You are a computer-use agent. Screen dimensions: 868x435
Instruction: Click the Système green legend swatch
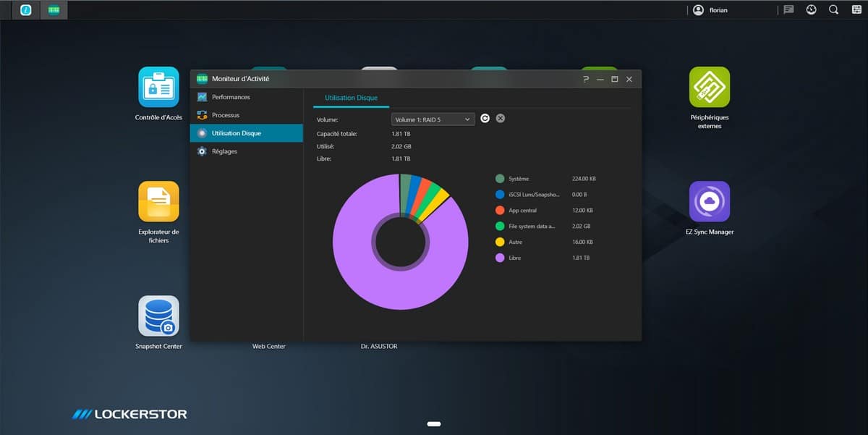click(x=500, y=179)
